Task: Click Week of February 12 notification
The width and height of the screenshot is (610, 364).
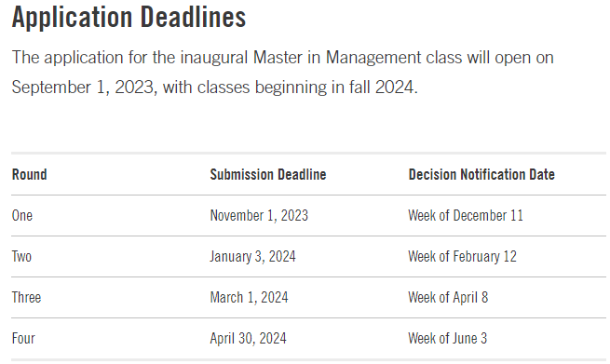Action: [x=463, y=256]
